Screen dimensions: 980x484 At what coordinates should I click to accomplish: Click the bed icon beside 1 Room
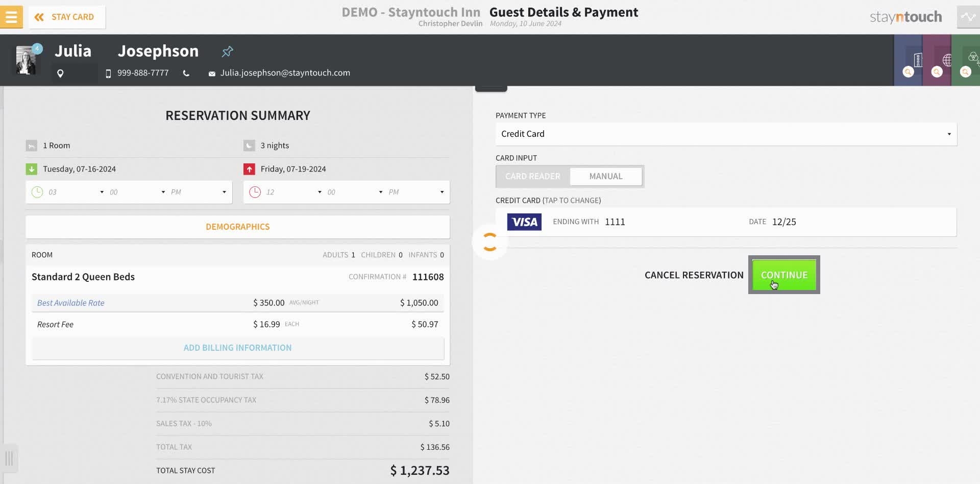(32, 146)
